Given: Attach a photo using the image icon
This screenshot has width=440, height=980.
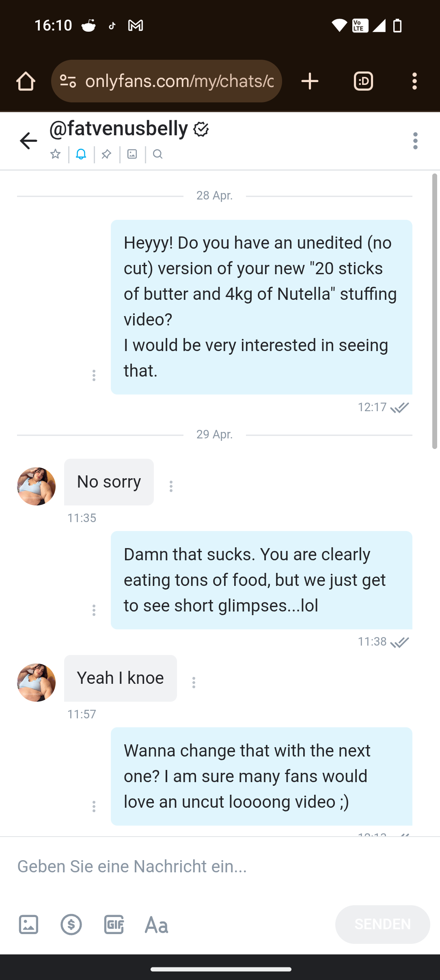Looking at the screenshot, I should (28, 925).
